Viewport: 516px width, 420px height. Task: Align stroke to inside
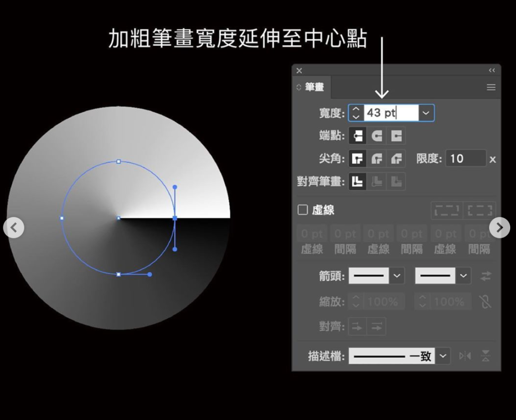point(377,182)
